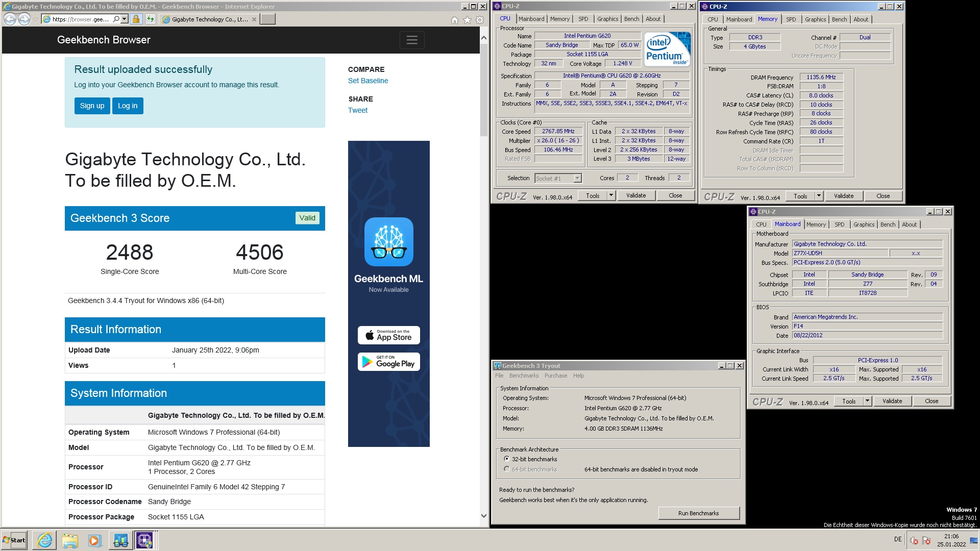Click Validate in Memory CPU-Z window
Screen dimensions: 980x551
point(844,196)
